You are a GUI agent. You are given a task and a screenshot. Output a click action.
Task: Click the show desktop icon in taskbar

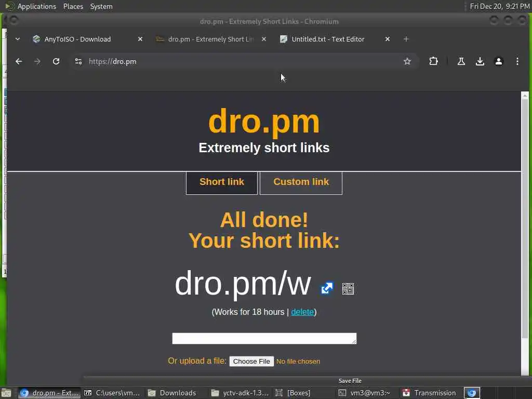6,393
